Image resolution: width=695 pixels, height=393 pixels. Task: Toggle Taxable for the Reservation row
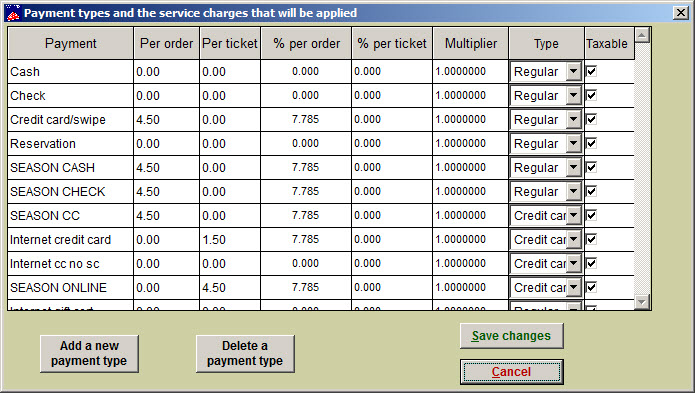(591, 143)
